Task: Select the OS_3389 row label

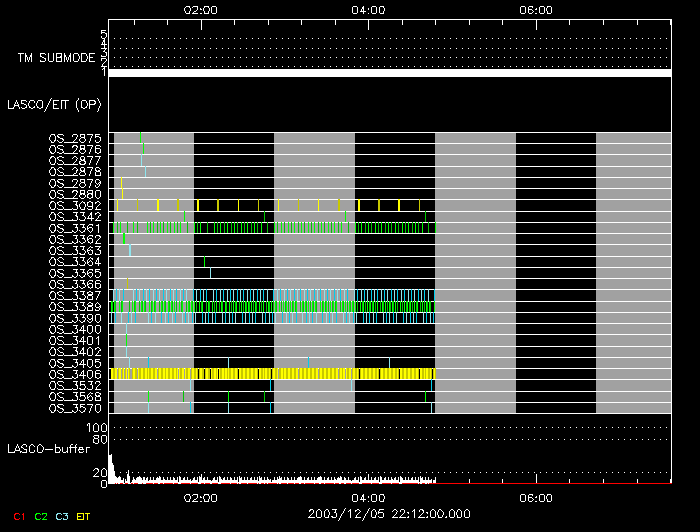Action: click(75, 307)
